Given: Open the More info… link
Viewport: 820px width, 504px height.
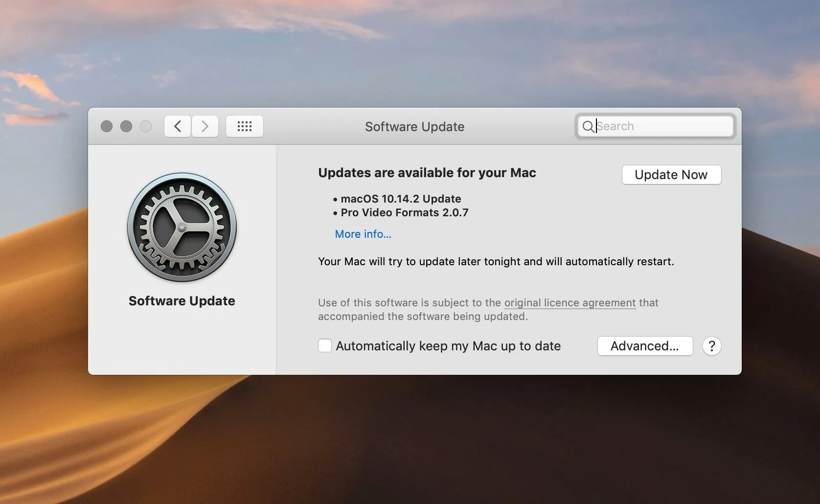Looking at the screenshot, I should pos(363,234).
